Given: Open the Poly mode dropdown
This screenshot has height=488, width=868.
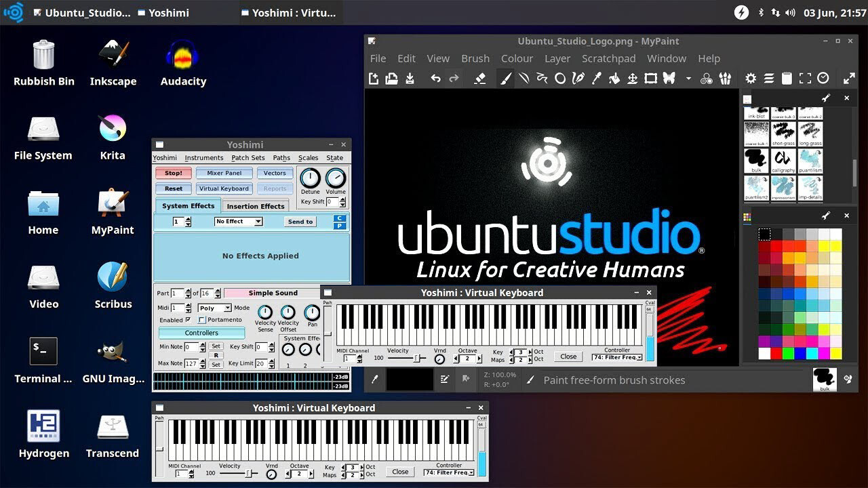Looking at the screenshot, I should click(214, 308).
